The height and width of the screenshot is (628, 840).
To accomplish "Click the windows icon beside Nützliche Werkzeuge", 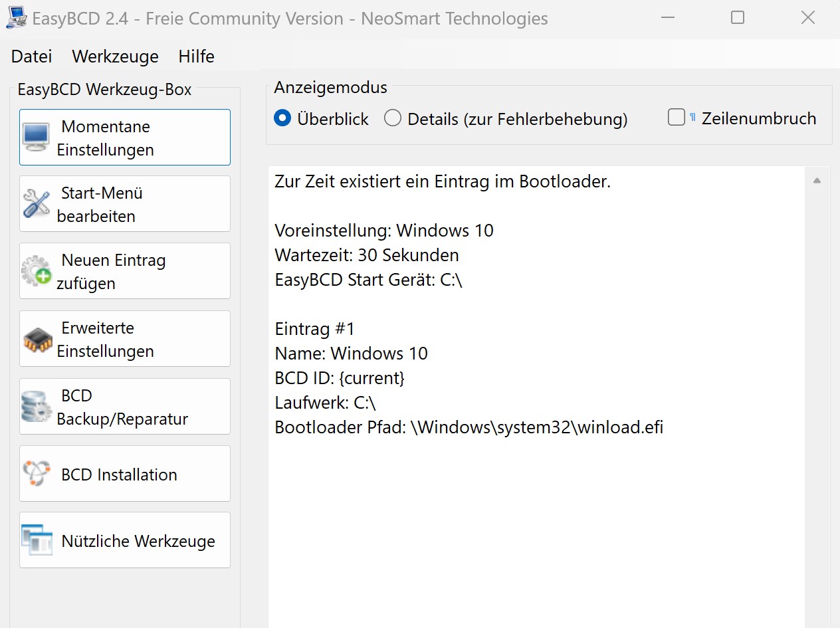I will (36, 540).
